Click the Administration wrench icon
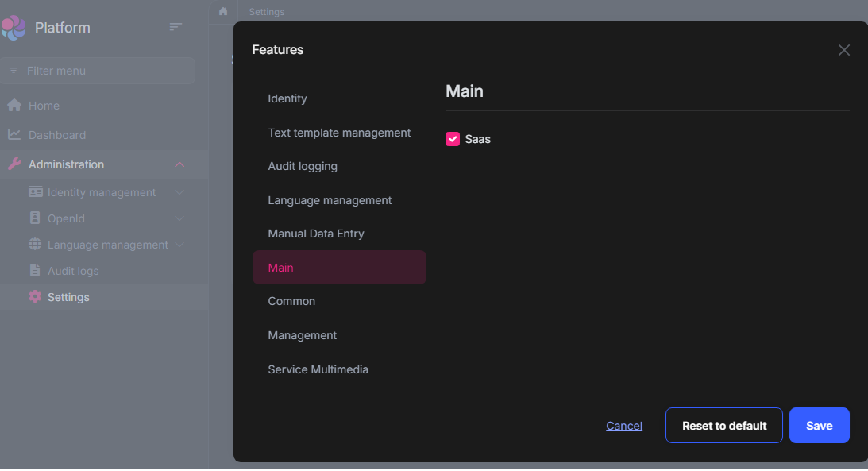The height and width of the screenshot is (471, 868). pos(14,164)
